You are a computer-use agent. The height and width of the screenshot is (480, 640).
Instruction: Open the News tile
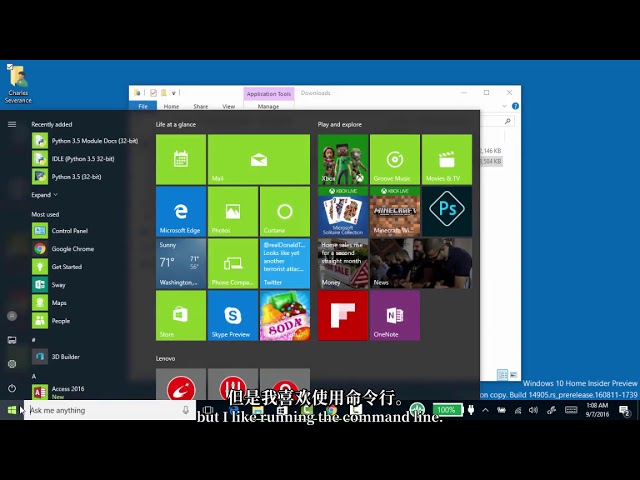pyautogui.click(x=421, y=264)
